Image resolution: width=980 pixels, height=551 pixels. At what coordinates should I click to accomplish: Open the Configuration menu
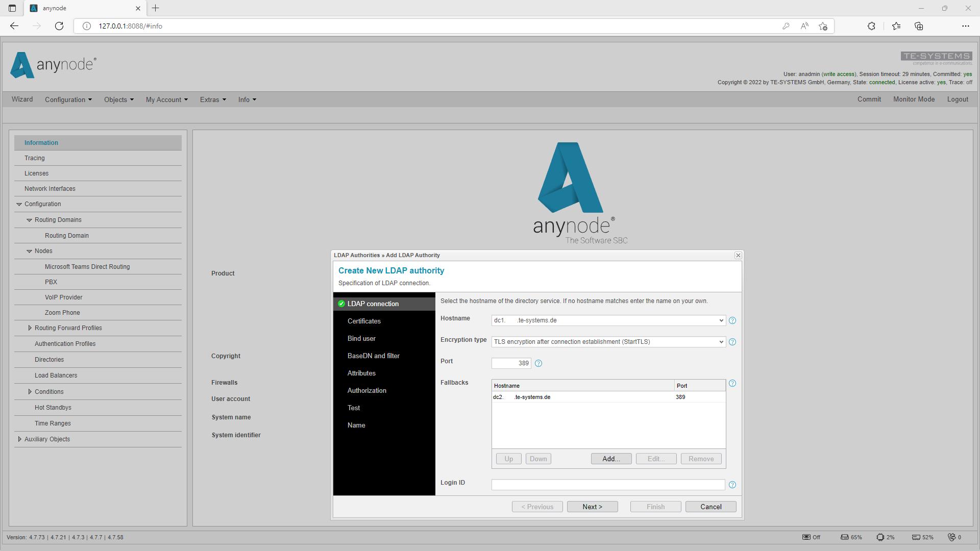[x=68, y=99]
